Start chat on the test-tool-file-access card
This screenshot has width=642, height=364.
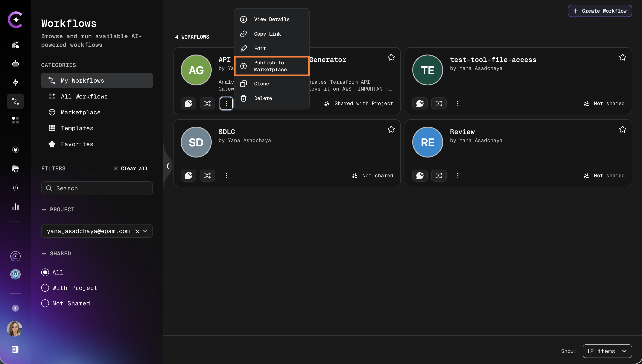420,103
